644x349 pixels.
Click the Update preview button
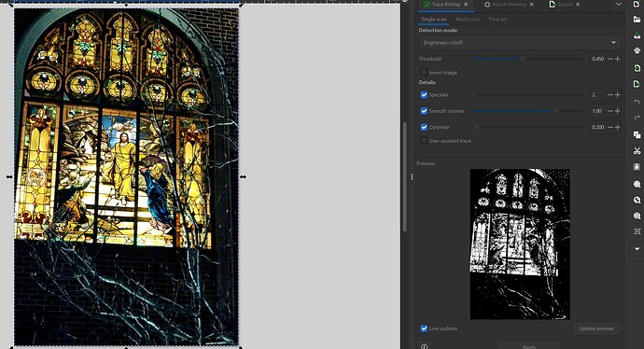[x=596, y=328]
